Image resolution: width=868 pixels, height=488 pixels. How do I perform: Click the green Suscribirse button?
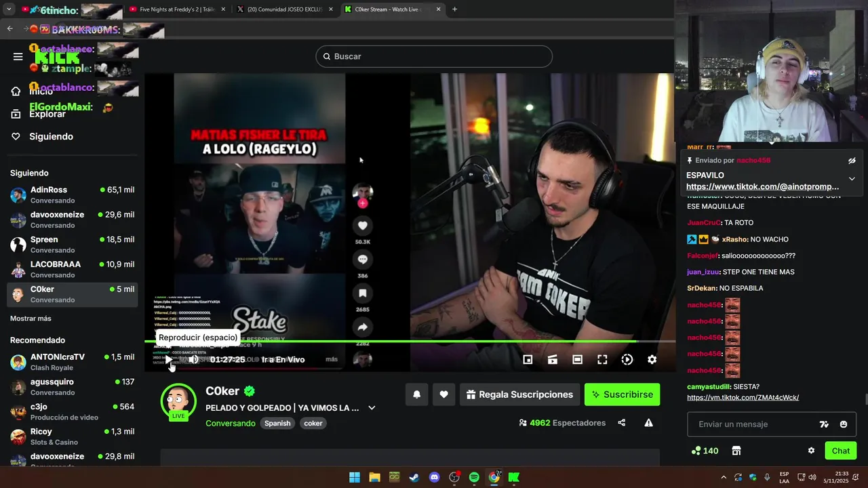[622, 394]
